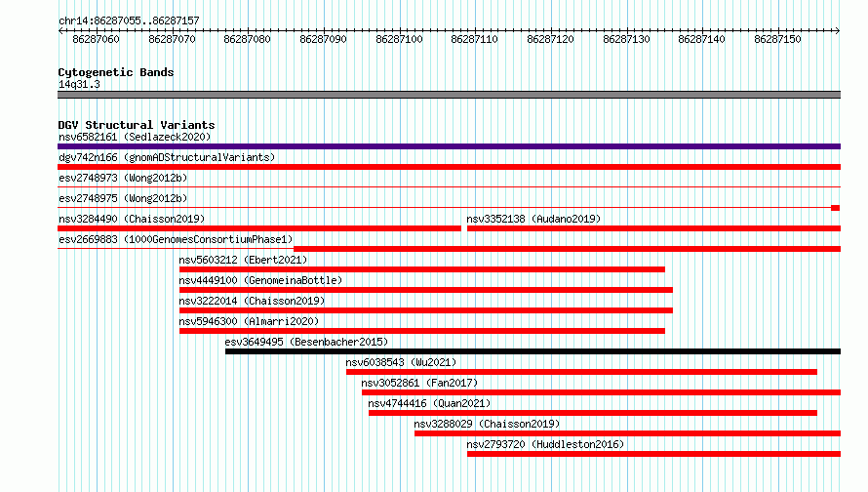Select the red nsv3352138 variant bar
Screen dimensions: 868x492
point(653,228)
